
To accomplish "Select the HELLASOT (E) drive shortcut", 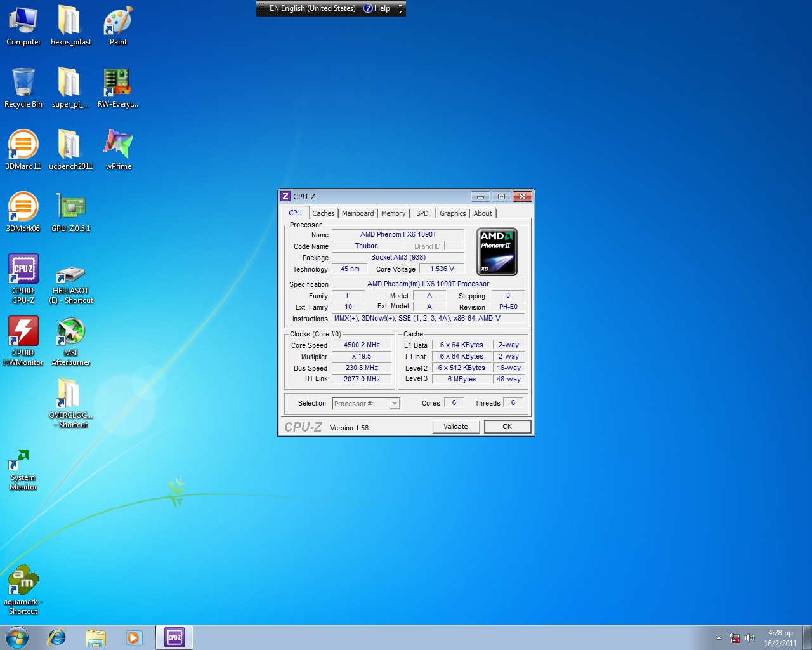I will pos(70,284).
